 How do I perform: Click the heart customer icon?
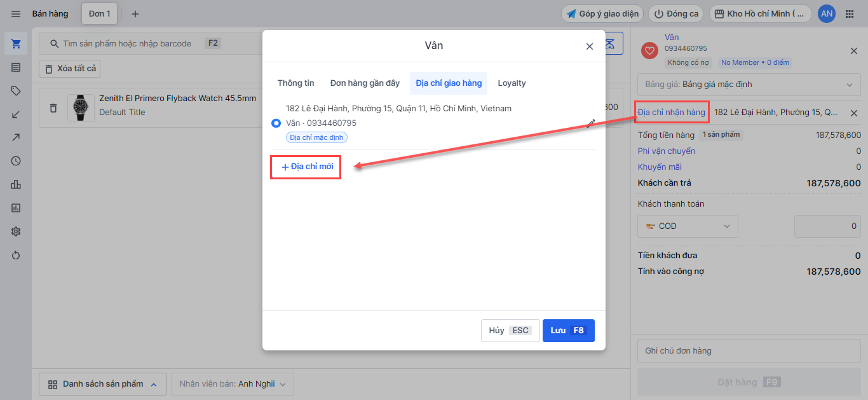point(649,50)
